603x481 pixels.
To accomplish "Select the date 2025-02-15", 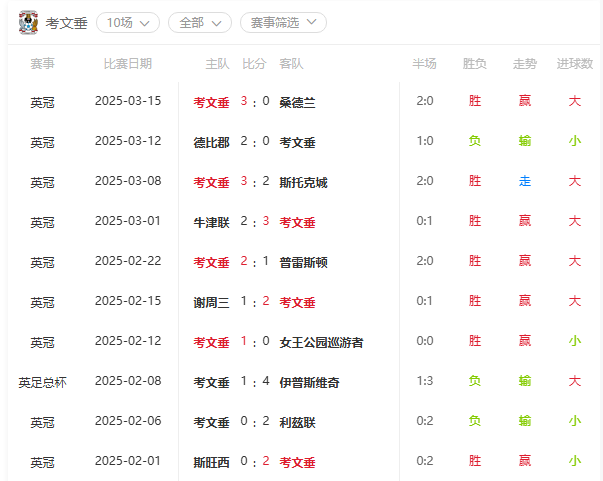I will (x=128, y=301).
